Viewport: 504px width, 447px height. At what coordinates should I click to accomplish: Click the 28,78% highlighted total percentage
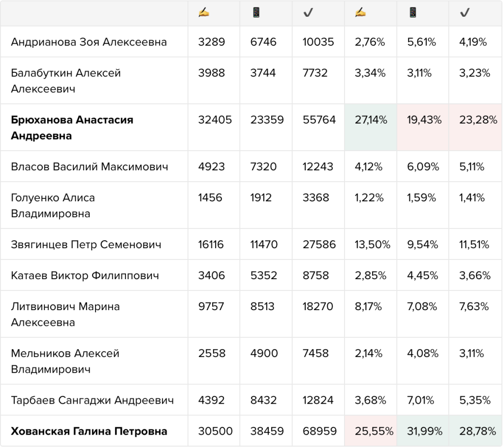click(476, 431)
